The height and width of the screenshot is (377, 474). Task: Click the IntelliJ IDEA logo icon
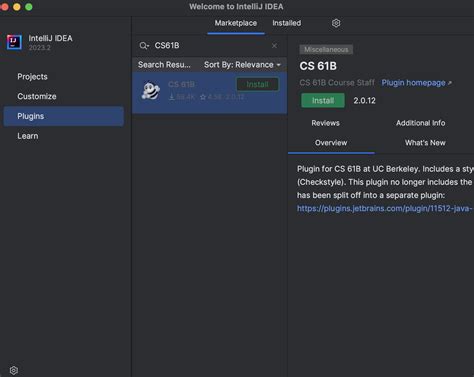coord(14,42)
